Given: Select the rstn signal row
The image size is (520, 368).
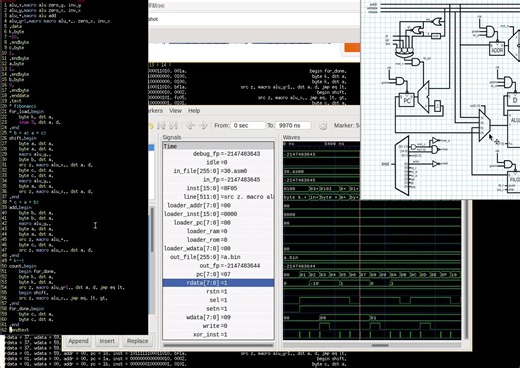Looking at the screenshot, I should [x=218, y=292].
